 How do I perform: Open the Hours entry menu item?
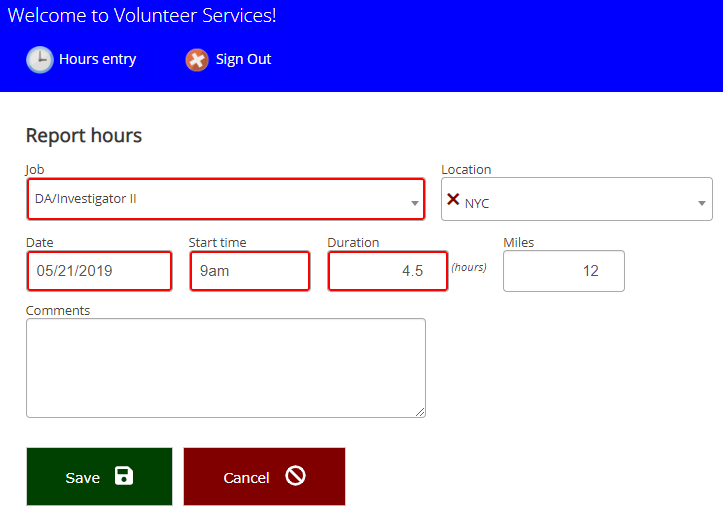coord(97,59)
